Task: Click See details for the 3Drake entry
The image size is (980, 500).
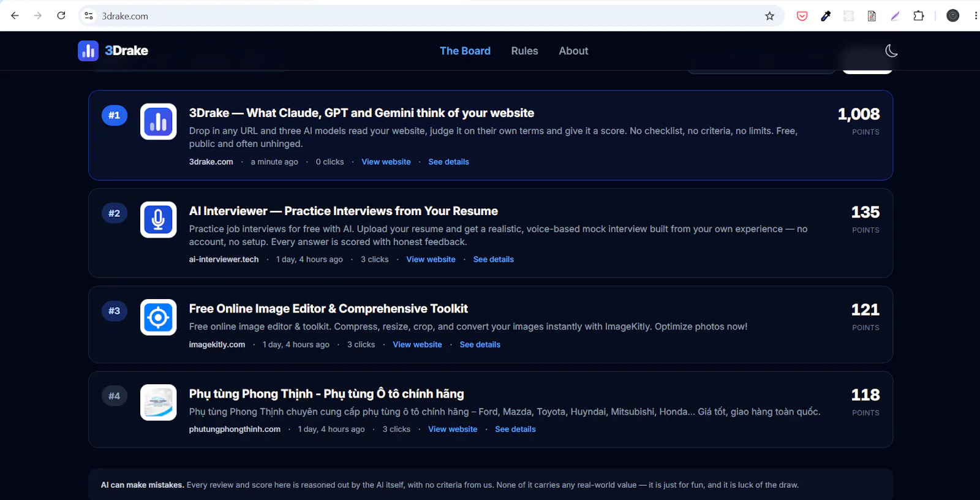Action: (x=448, y=162)
